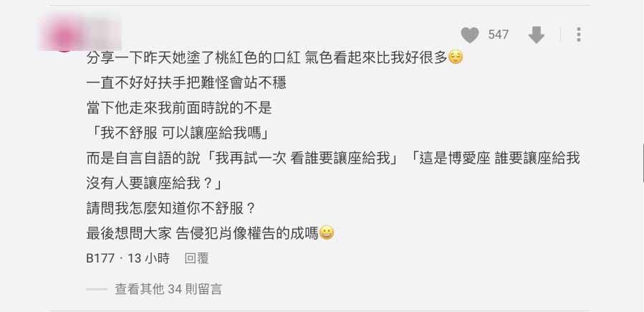Viewport: 644px width, 312px height.
Task: Click the grinning emoji ending the comment
Action: click(327, 234)
